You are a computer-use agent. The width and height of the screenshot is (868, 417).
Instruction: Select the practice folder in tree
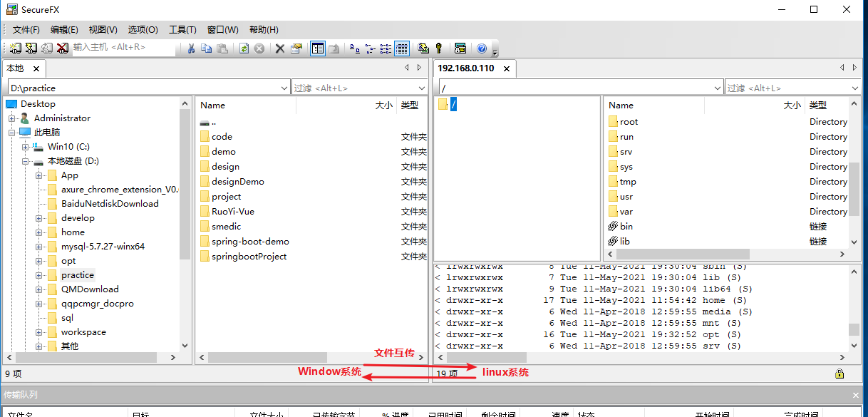pos(77,275)
